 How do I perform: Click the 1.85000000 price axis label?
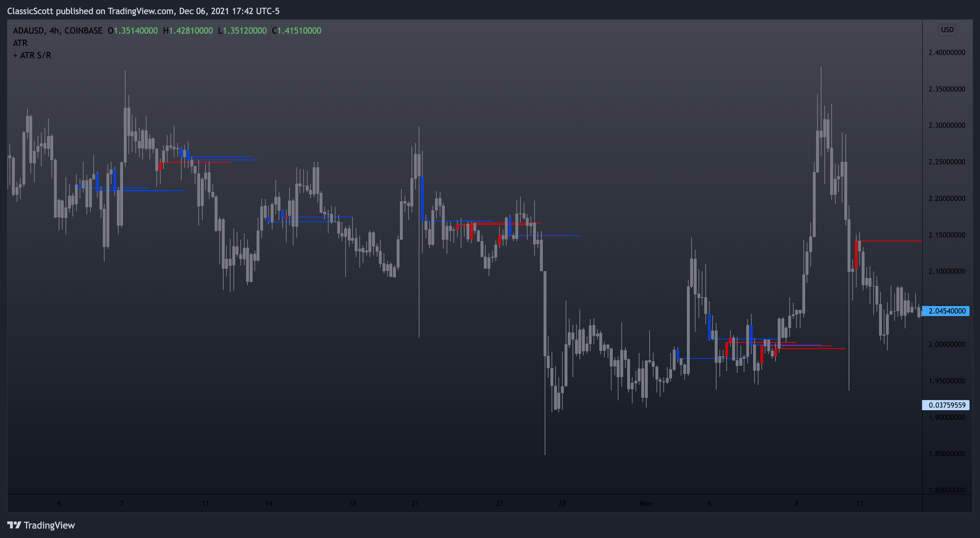[x=946, y=454]
